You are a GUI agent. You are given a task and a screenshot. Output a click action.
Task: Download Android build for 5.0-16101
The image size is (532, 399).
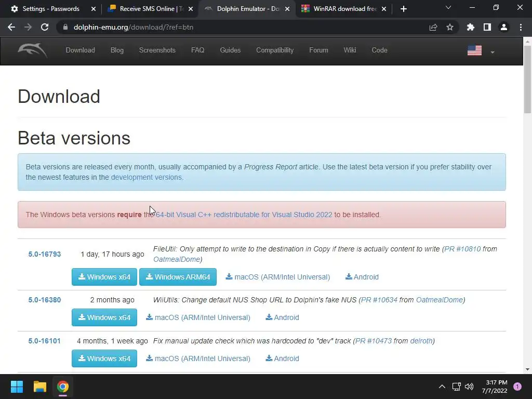pos(282,358)
